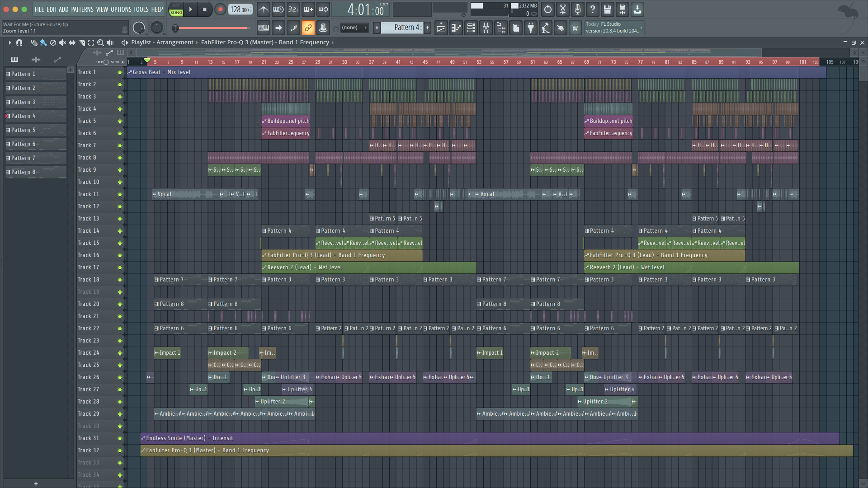
Task: Toggle overdub blend recording icon
Action: [308, 9]
